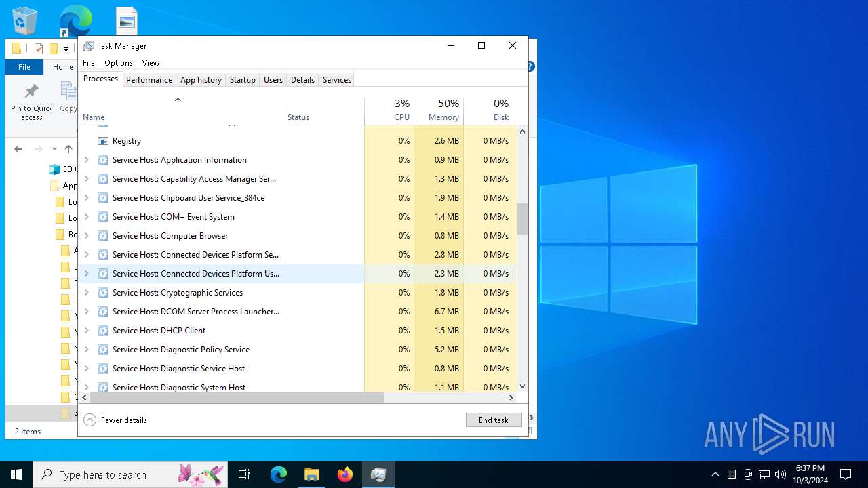The height and width of the screenshot is (488, 868).
Task: Expand Service Host: Computer Browser
Action: 86,236
